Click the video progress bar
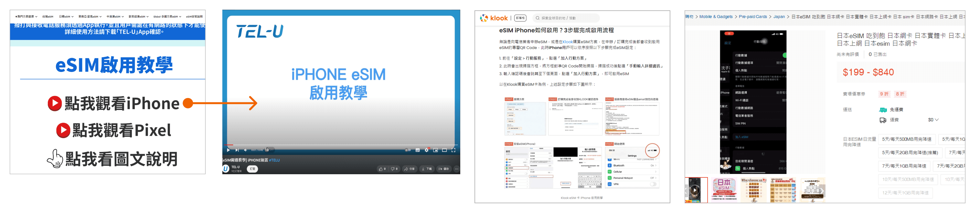The height and width of the screenshot is (211, 980). 341,145
